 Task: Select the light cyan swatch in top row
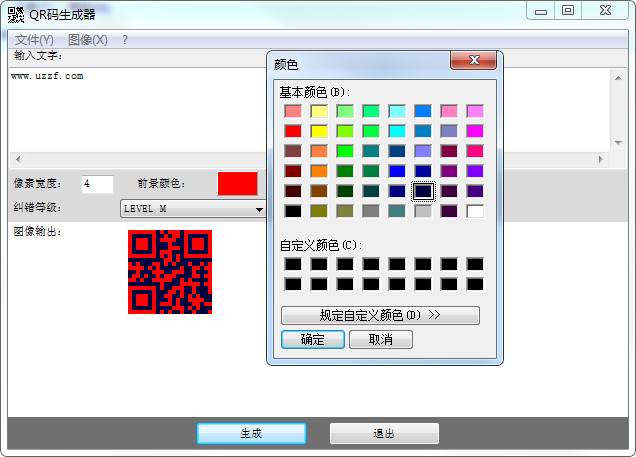point(397,111)
